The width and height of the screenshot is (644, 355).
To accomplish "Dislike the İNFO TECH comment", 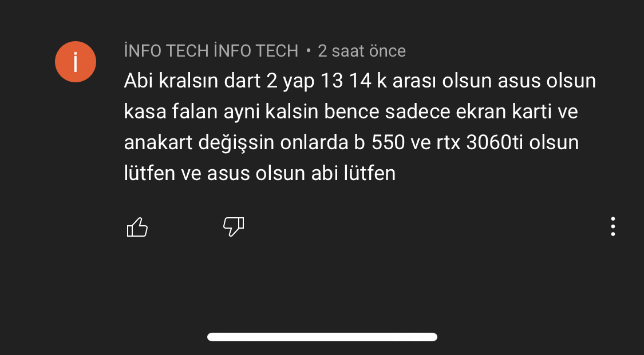I will [233, 227].
